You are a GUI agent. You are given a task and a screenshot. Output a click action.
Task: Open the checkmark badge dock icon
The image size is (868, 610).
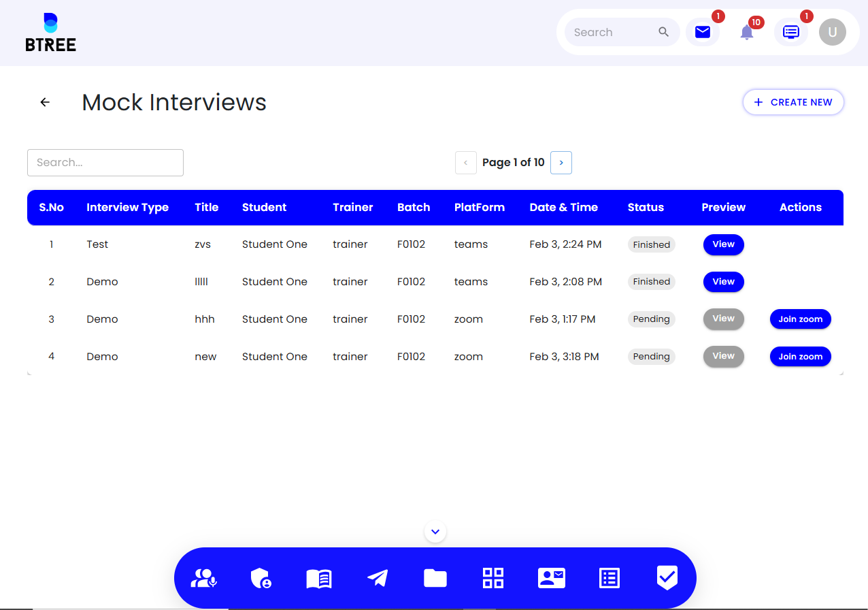coord(667,578)
